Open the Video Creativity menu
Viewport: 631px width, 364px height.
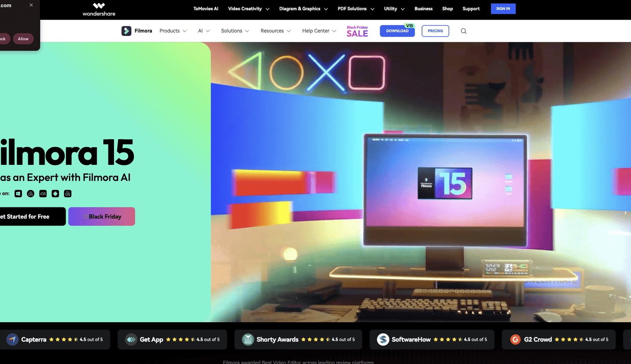click(249, 9)
